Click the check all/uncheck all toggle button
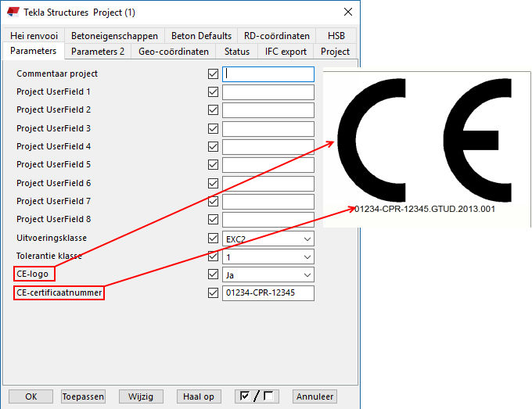The width and height of the screenshot is (532, 409). (257, 396)
